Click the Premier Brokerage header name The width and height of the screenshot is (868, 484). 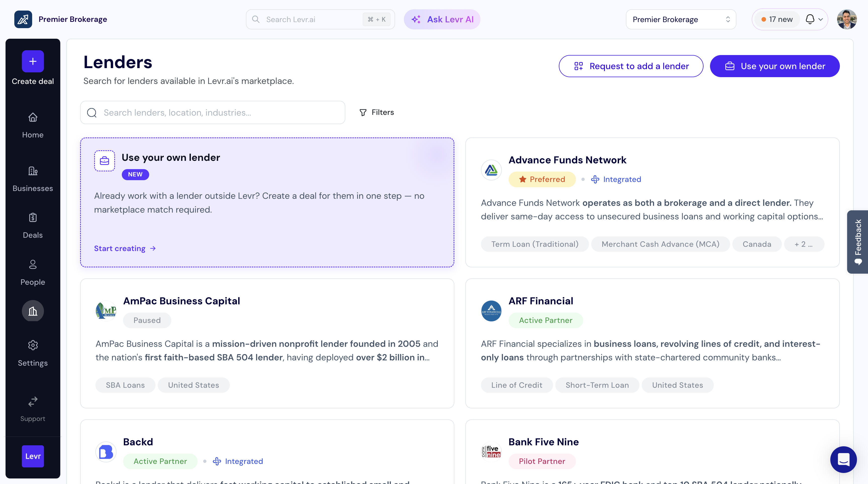coord(73,19)
